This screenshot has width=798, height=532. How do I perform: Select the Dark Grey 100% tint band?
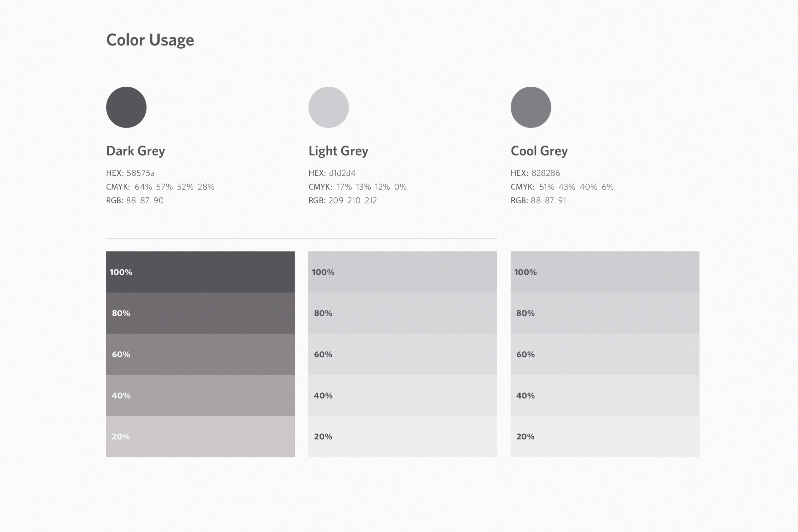coord(200,272)
